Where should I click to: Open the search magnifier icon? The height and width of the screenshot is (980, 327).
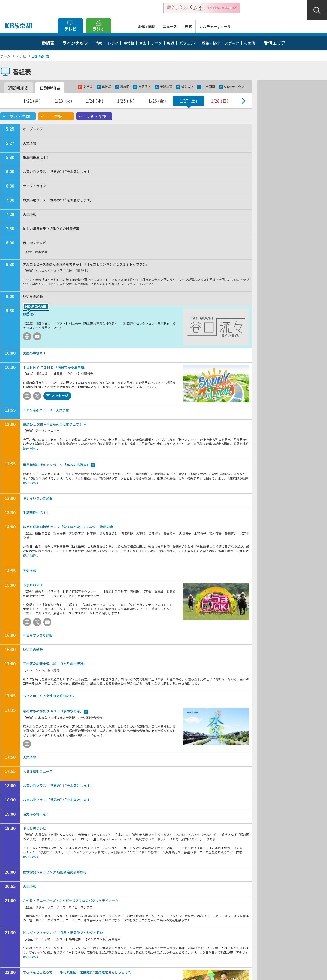[x=317, y=10]
